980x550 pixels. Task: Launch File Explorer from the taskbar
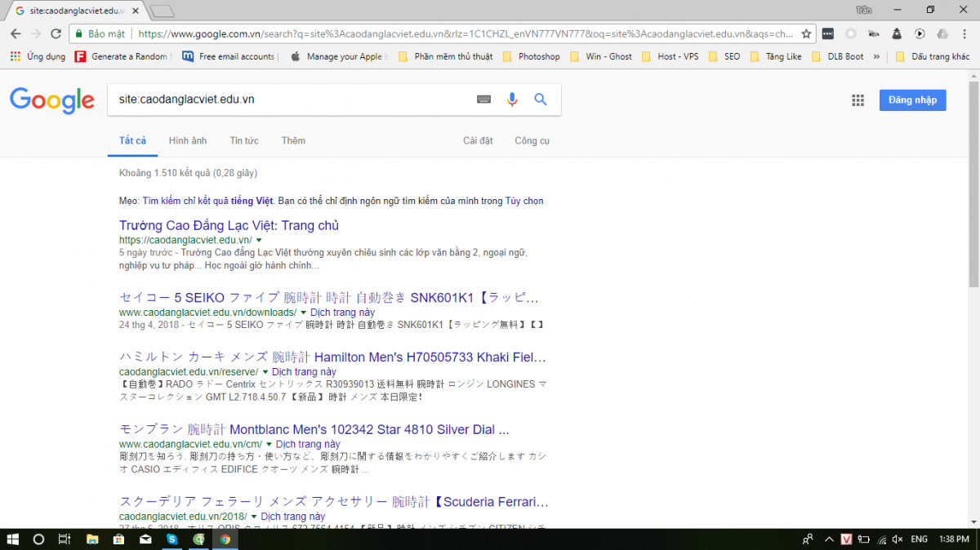pos(92,539)
